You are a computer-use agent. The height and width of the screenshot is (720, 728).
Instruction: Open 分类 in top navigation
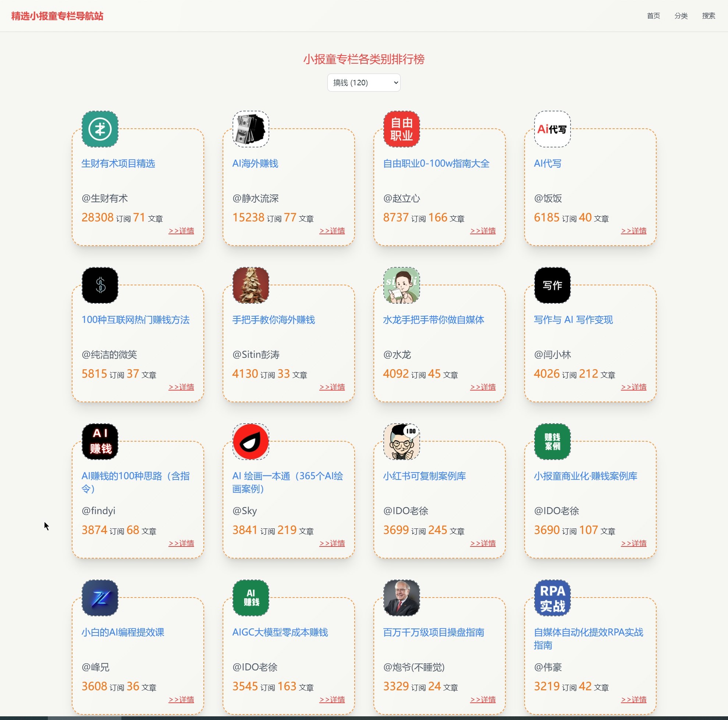point(681,16)
